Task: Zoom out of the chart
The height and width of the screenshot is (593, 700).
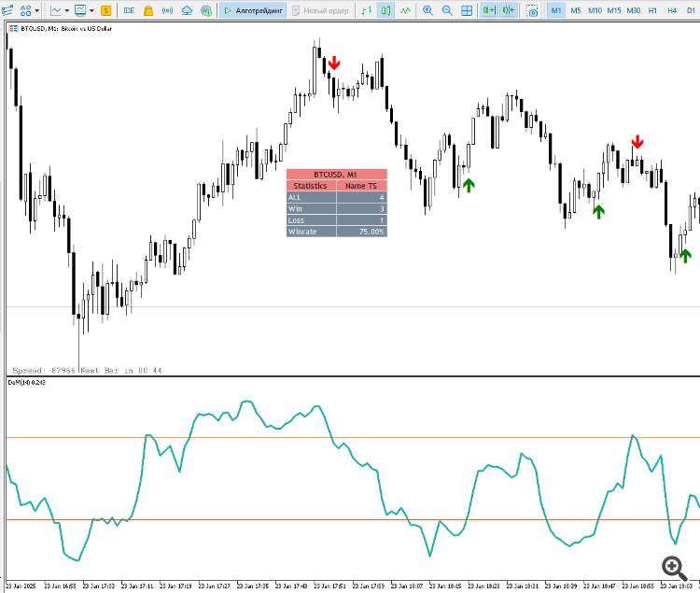Action: pos(447,10)
